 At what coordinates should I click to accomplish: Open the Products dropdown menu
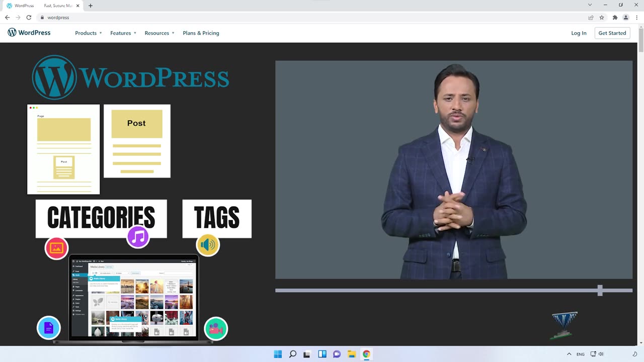click(x=89, y=33)
